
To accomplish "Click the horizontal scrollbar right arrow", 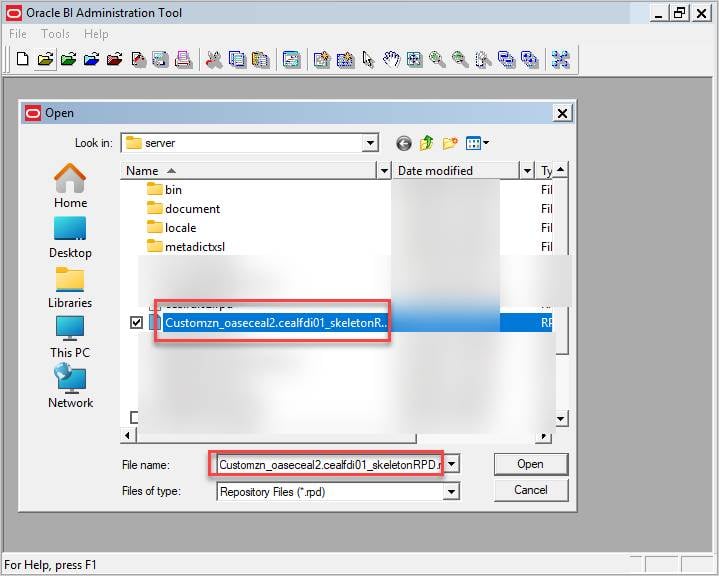I will pyautogui.click(x=544, y=435).
